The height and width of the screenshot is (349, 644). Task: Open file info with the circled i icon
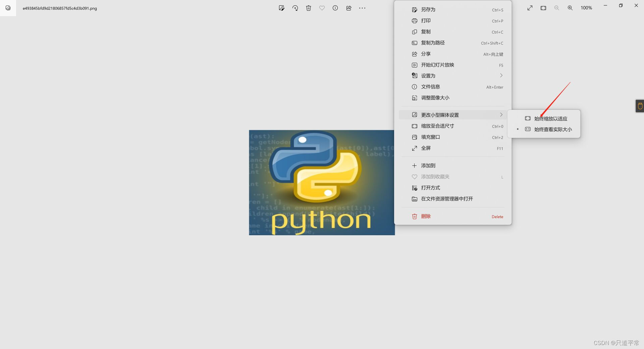click(335, 8)
